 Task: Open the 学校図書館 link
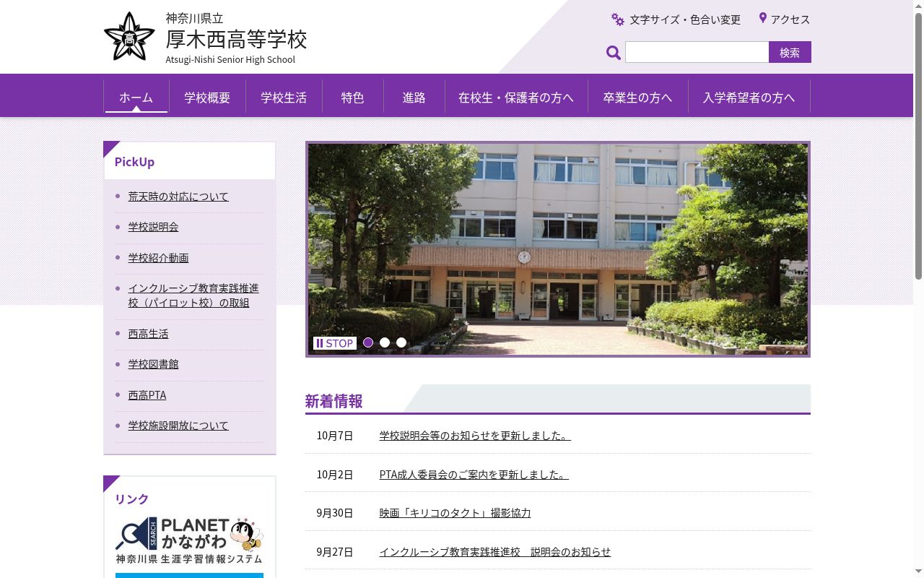[x=154, y=364]
